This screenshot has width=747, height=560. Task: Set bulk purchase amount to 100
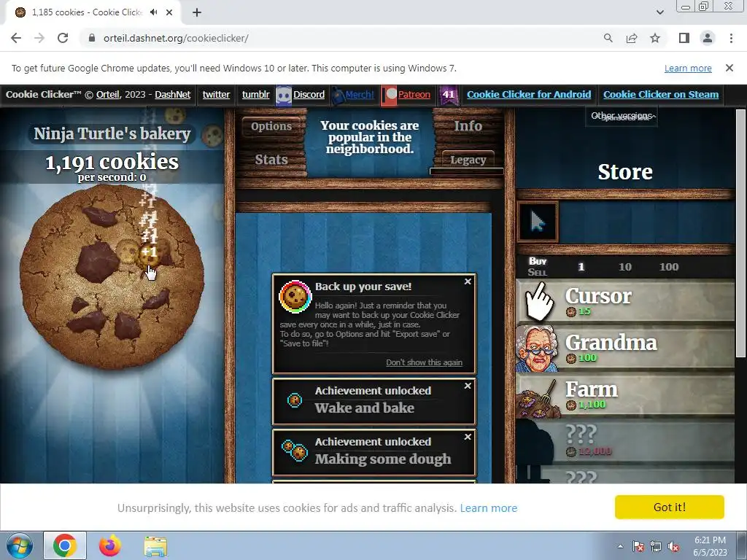coord(669,267)
